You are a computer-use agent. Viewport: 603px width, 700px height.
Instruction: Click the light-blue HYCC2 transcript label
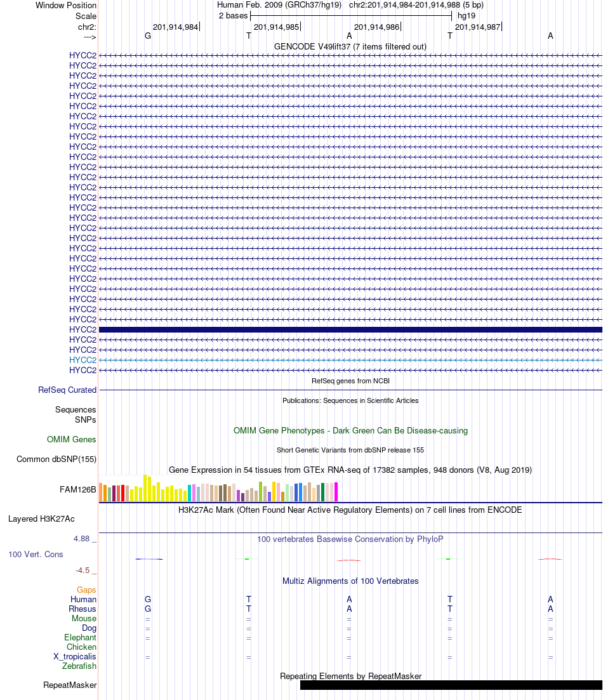click(x=83, y=360)
